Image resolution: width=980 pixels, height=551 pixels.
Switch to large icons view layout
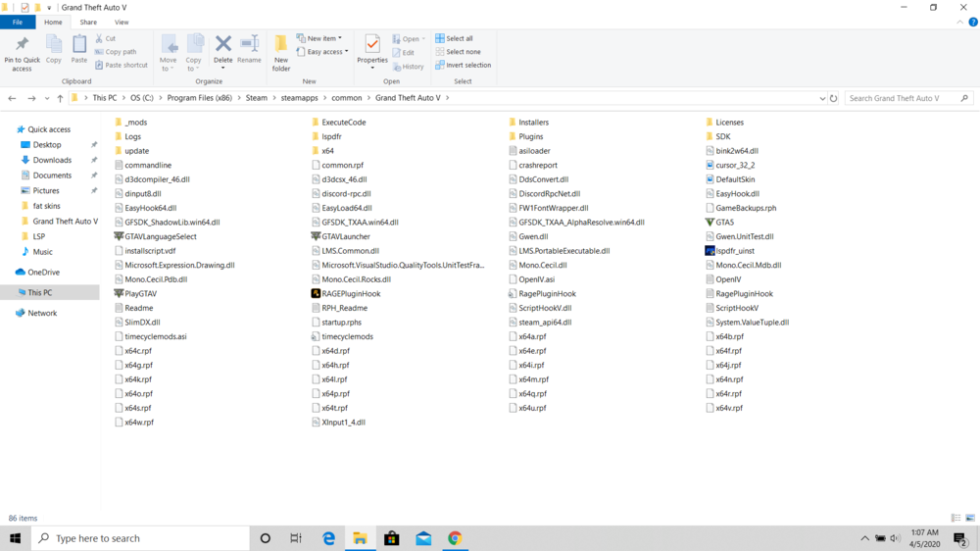coord(970,518)
